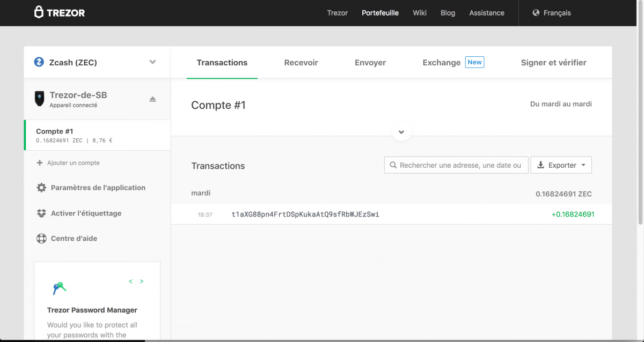Click the Zcash coin icon

tap(39, 62)
